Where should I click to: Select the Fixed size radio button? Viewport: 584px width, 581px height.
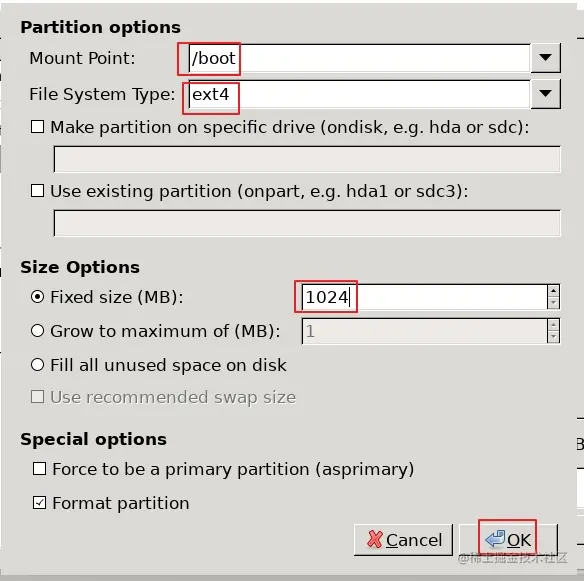[38, 297]
